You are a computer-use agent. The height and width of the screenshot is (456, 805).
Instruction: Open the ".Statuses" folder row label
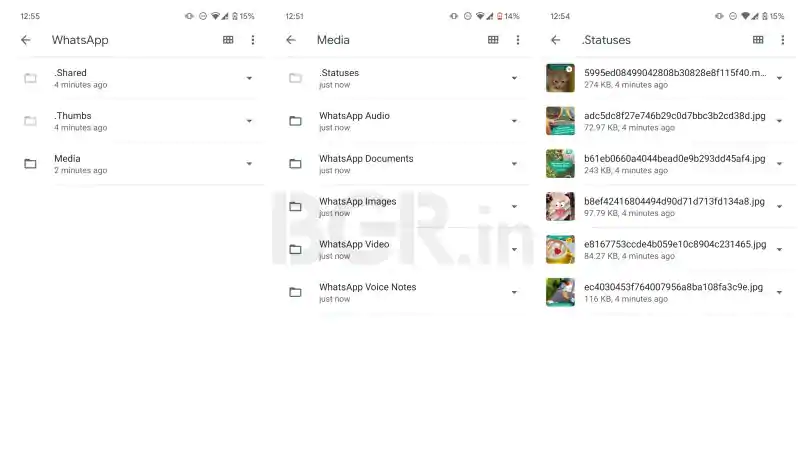point(339,73)
